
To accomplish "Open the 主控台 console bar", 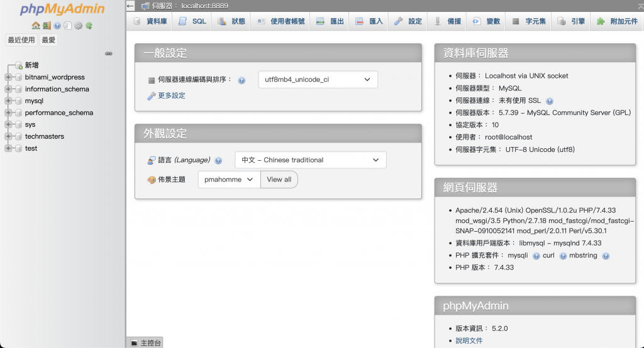I will pos(145,343).
